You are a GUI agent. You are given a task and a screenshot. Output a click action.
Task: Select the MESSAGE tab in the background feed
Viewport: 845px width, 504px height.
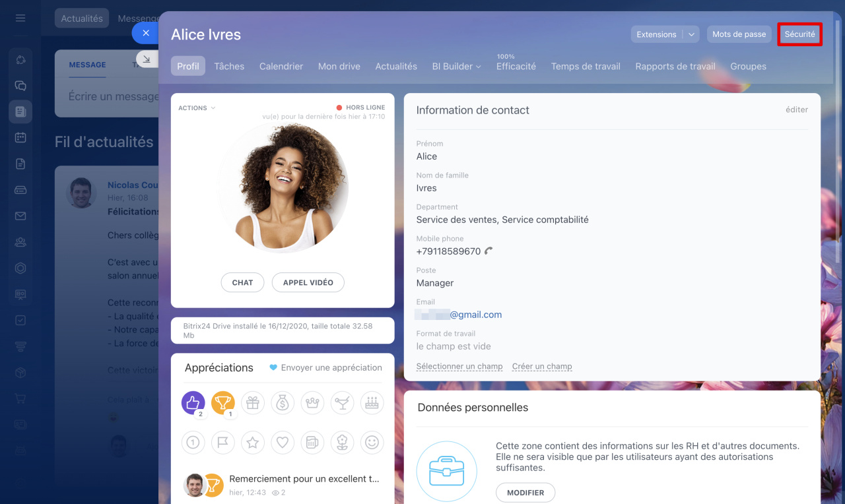point(87,65)
